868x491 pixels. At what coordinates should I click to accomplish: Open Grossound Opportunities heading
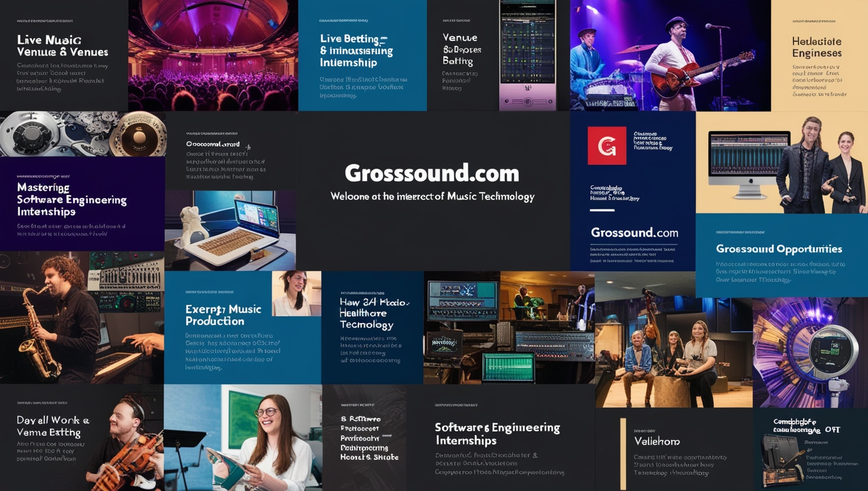point(779,249)
